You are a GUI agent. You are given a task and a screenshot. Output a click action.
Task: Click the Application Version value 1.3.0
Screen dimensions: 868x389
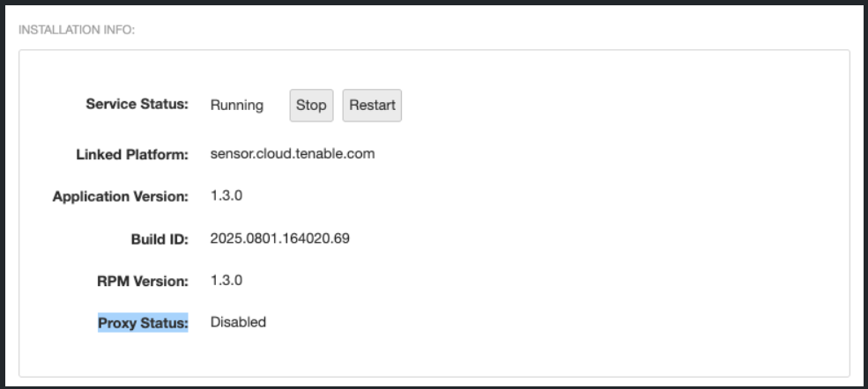[x=226, y=195]
